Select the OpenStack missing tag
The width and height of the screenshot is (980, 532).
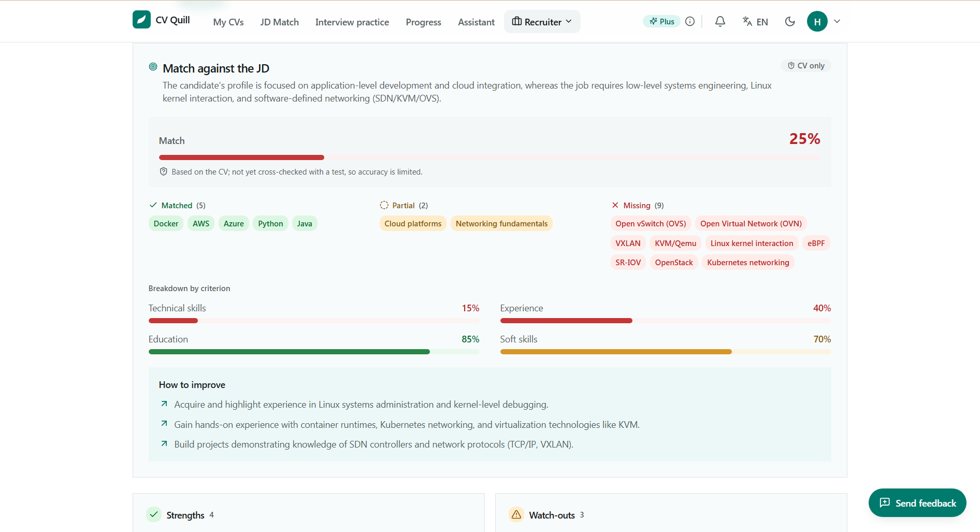674,263
